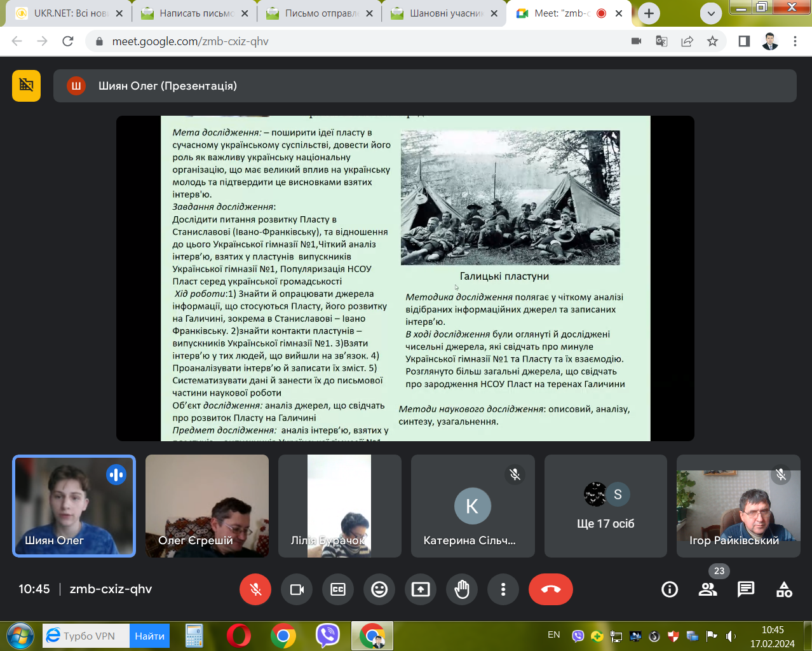Click the presentation pin icon next to Шиян Олег
812x651 pixels.
pos(26,85)
